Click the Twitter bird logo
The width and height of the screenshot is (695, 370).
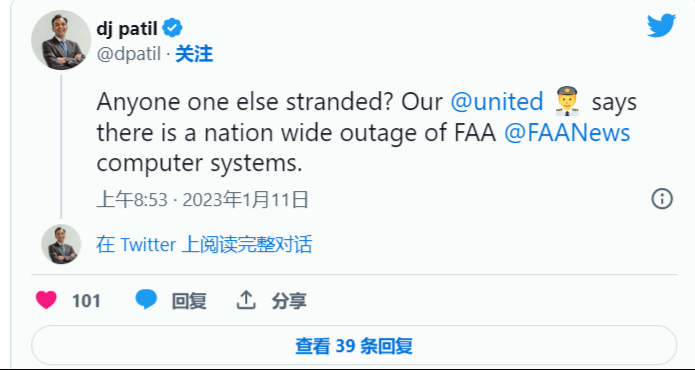661,26
